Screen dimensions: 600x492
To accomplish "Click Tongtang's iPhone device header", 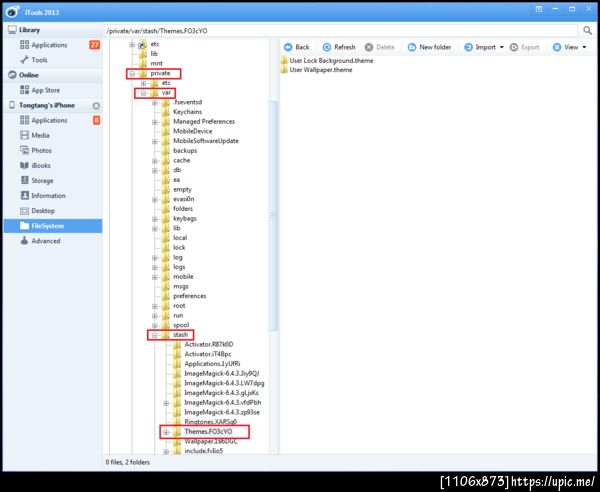I will click(47, 105).
